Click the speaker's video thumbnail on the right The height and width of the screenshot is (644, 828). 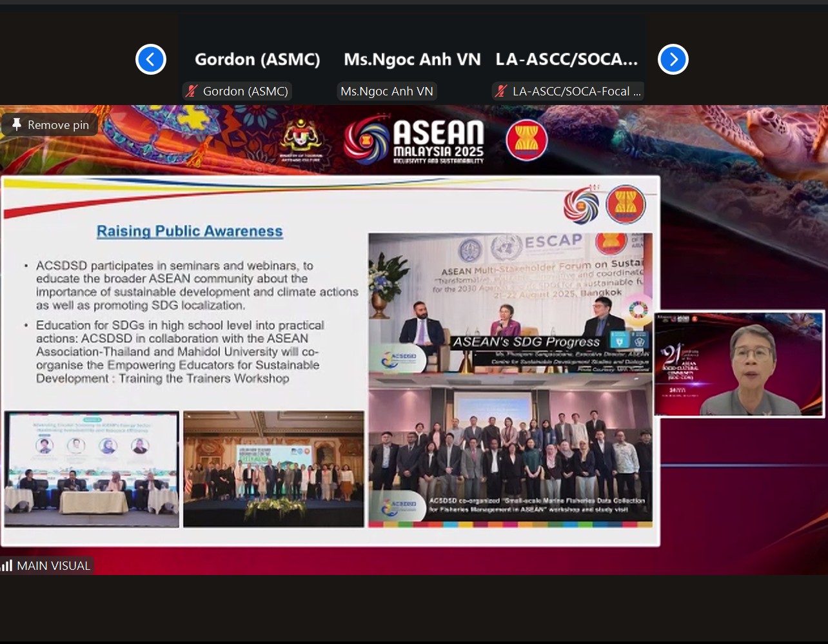point(739,364)
